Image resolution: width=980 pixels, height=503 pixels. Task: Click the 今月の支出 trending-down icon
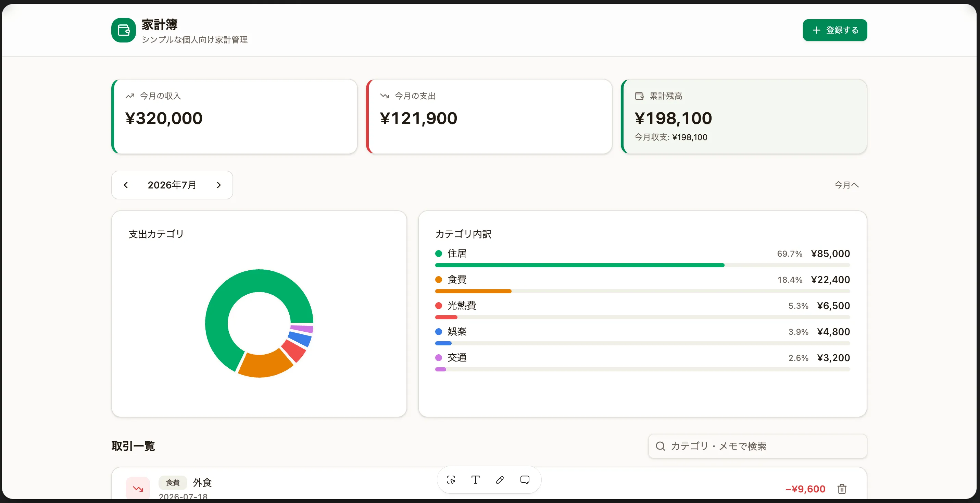click(x=384, y=96)
